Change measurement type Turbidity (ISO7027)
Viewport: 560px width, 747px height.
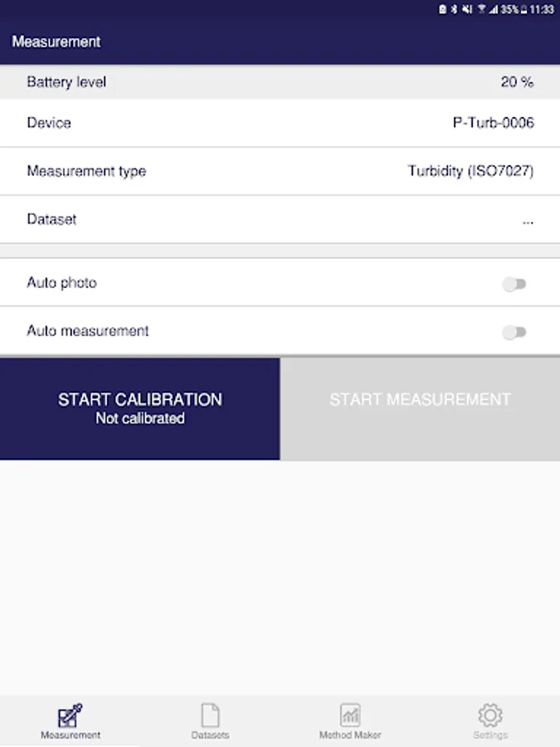click(x=470, y=172)
